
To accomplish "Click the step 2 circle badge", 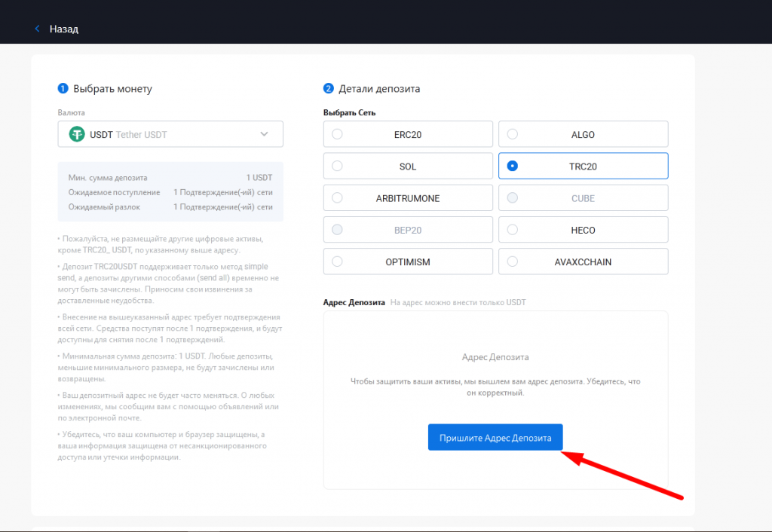I will click(x=329, y=88).
